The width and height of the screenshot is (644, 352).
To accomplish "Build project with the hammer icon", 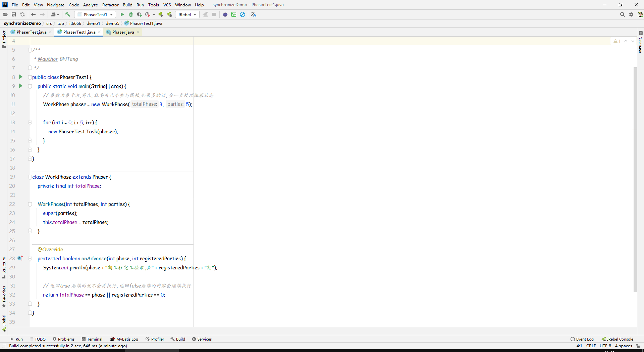I will coord(67,14).
